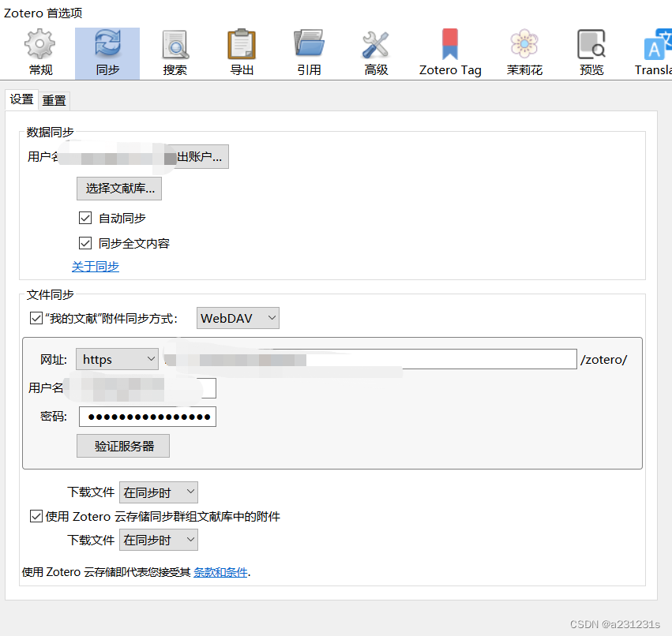Viewport: 672px width, 636px height.
Task: Click the WebDAV 网址 URL input field
Action: pyautogui.click(x=369, y=359)
